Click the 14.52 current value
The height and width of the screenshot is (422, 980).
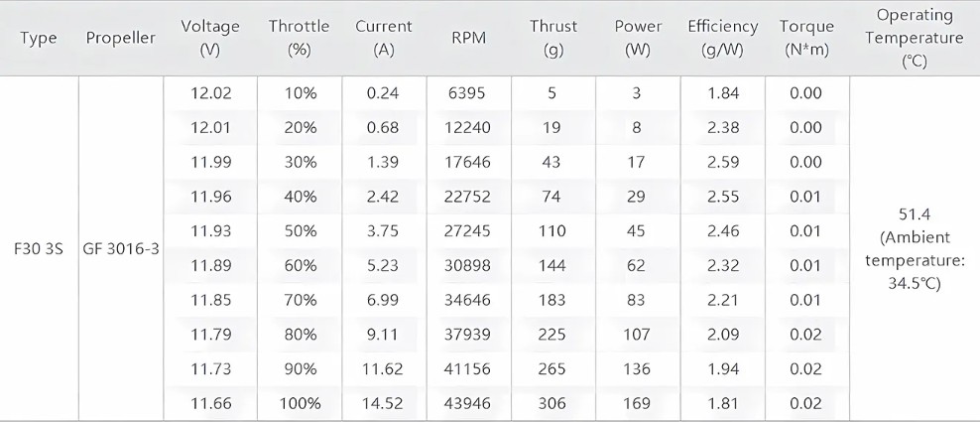pos(383,403)
